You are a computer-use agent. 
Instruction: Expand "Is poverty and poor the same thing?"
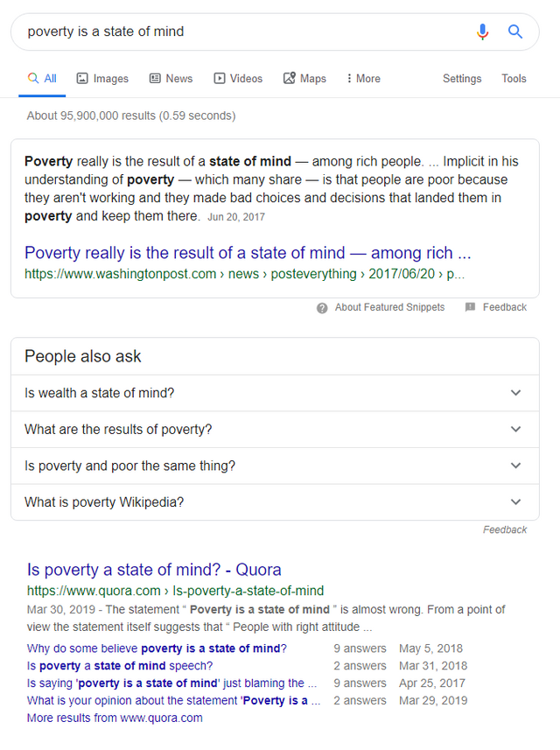coord(275,466)
